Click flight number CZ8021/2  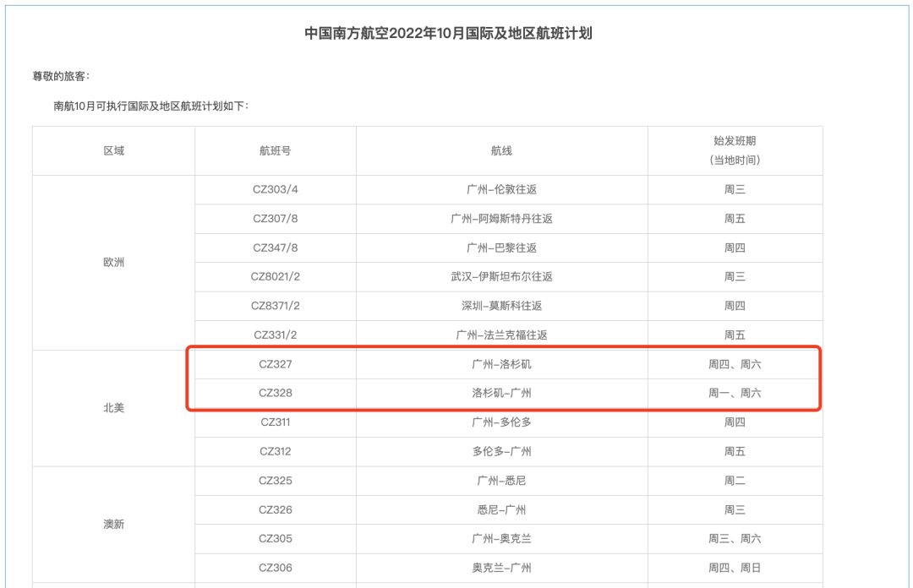[x=276, y=276]
